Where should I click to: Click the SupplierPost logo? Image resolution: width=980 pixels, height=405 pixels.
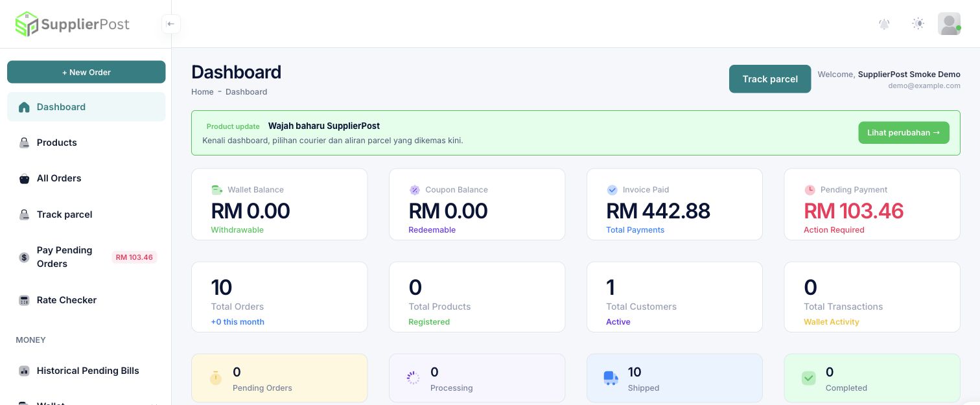point(73,24)
